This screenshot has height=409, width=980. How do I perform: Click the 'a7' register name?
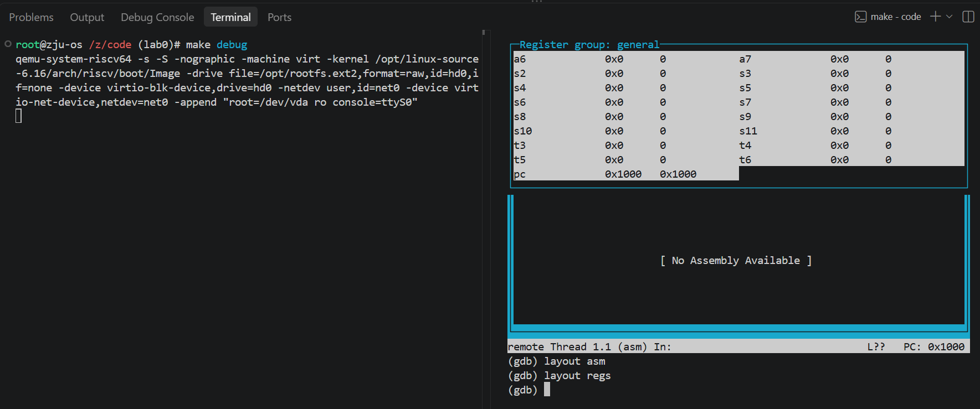[x=745, y=59]
